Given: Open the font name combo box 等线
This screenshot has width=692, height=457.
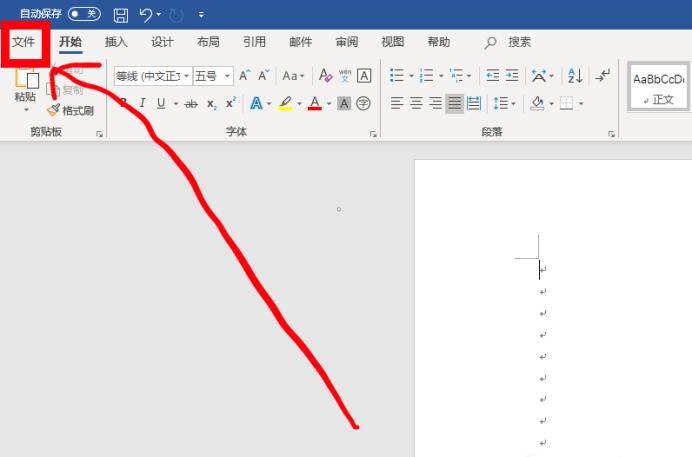Looking at the screenshot, I should (x=153, y=76).
